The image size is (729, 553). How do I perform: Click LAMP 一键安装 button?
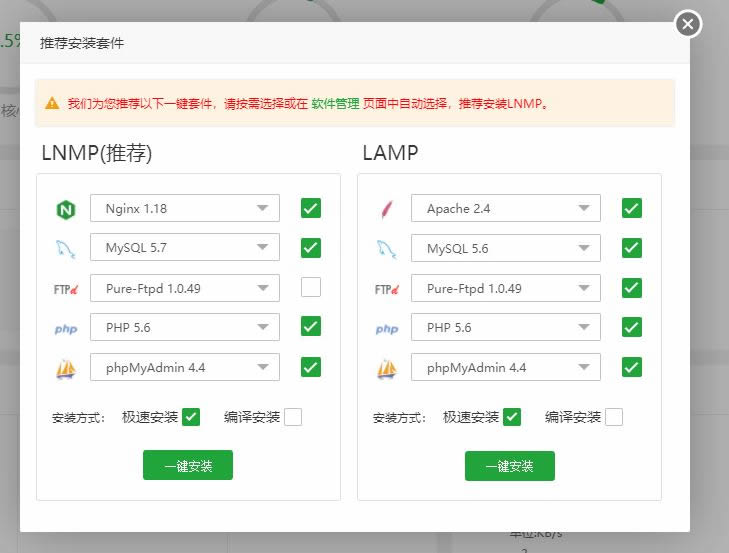[x=510, y=466]
